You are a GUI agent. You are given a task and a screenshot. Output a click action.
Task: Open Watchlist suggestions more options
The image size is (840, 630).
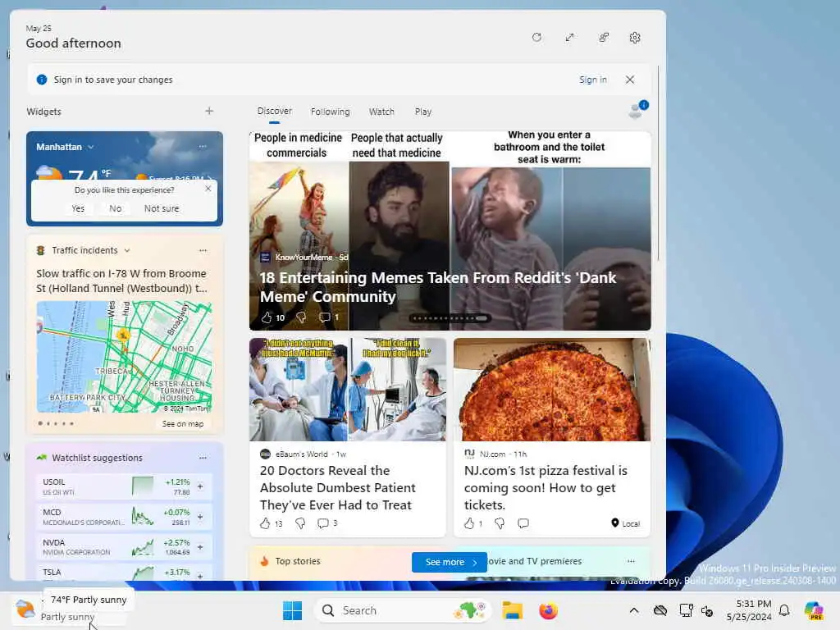click(x=203, y=458)
